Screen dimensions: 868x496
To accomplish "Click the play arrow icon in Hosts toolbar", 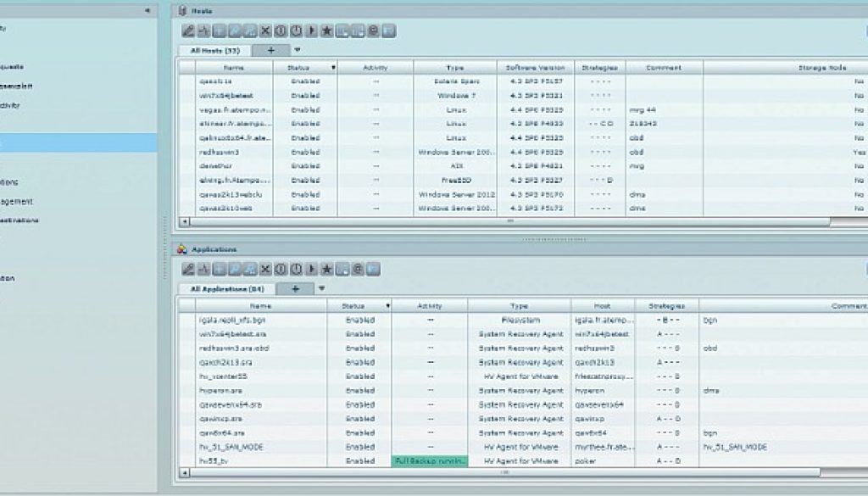I will click(x=311, y=31).
